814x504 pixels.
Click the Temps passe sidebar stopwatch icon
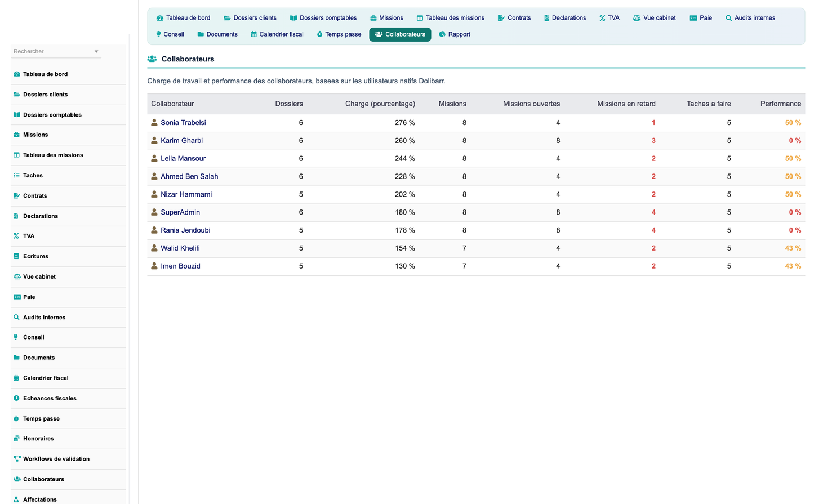16,419
